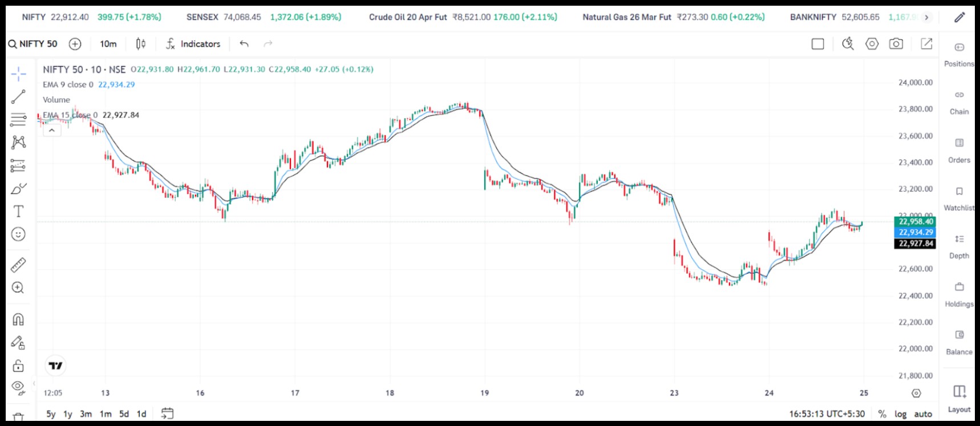This screenshot has width=980, height=426.
Task: Open the Positions panel
Action: pos(959,55)
